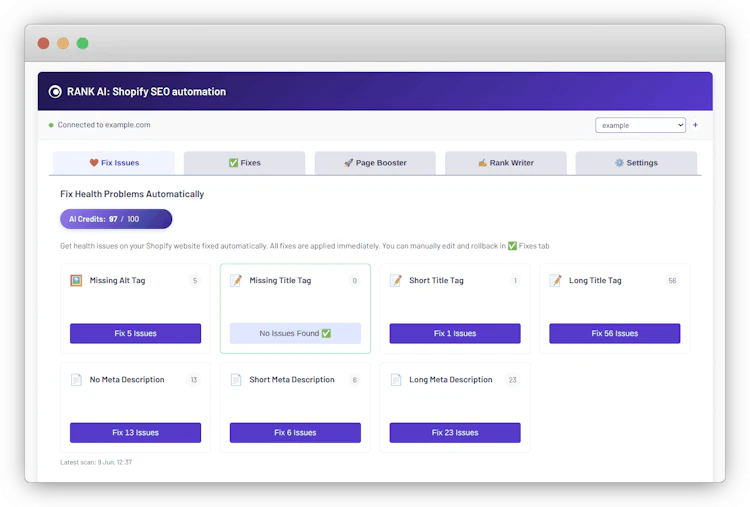Click the Connected to example.com text
750x507 pixels.
pos(104,125)
